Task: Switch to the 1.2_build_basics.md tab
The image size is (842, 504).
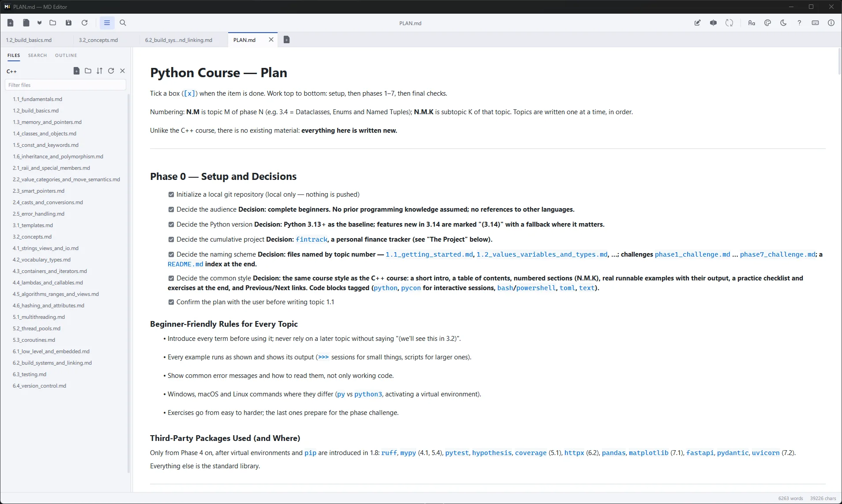Action: tap(29, 40)
